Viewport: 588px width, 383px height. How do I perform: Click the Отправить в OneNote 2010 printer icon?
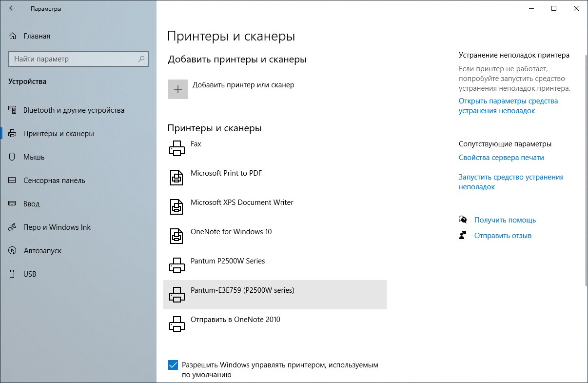point(177,324)
